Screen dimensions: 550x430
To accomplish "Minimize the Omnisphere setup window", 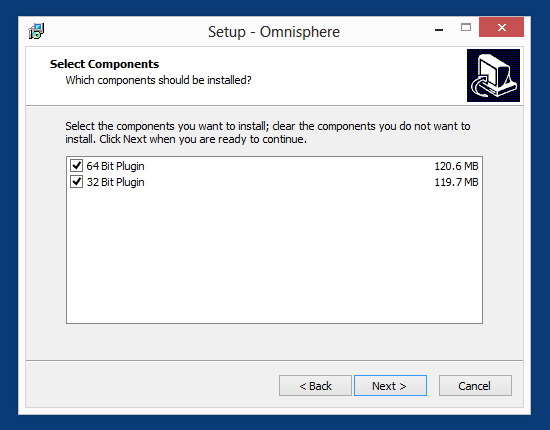I will [x=439, y=29].
